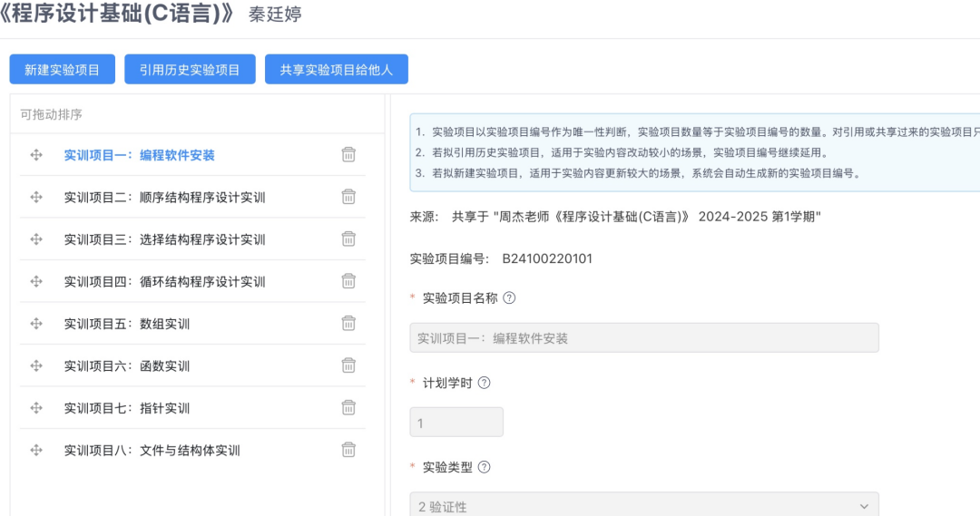Remove 实训项目五：数组实训 via trash icon

348,323
